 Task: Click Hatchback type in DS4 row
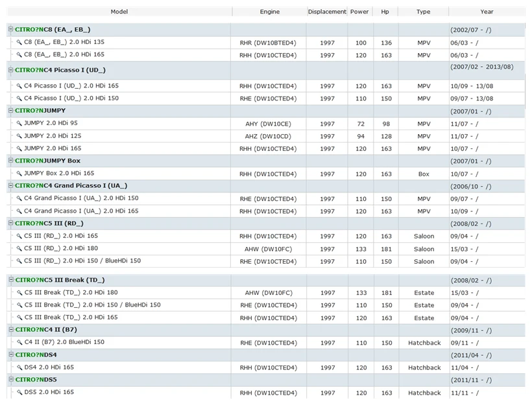(424, 367)
